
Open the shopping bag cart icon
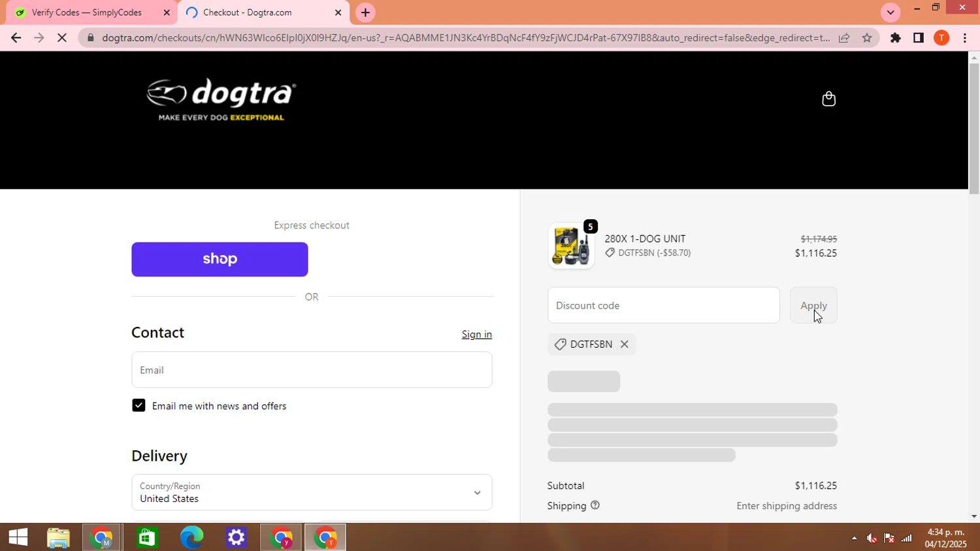tap(828, 99)
